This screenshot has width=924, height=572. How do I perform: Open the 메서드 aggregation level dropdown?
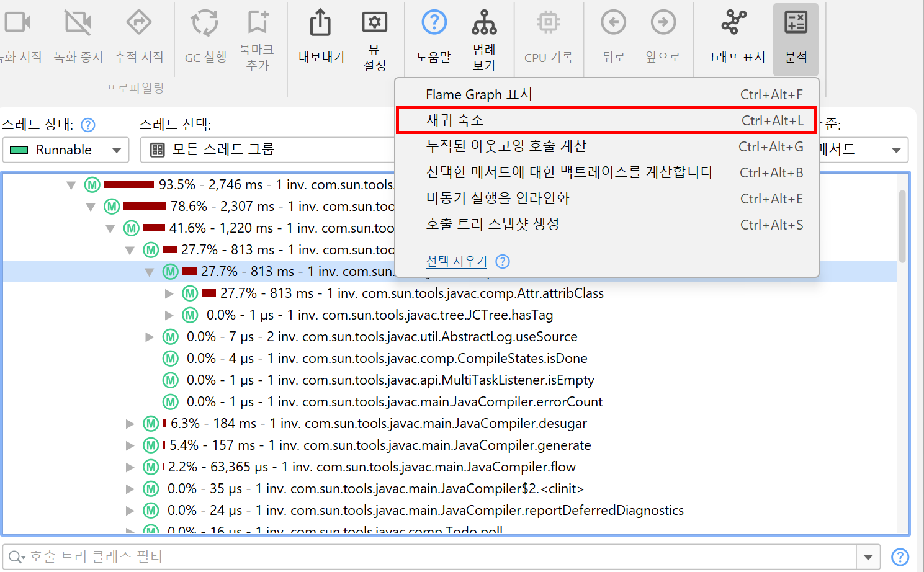click(x=863, y=150)
